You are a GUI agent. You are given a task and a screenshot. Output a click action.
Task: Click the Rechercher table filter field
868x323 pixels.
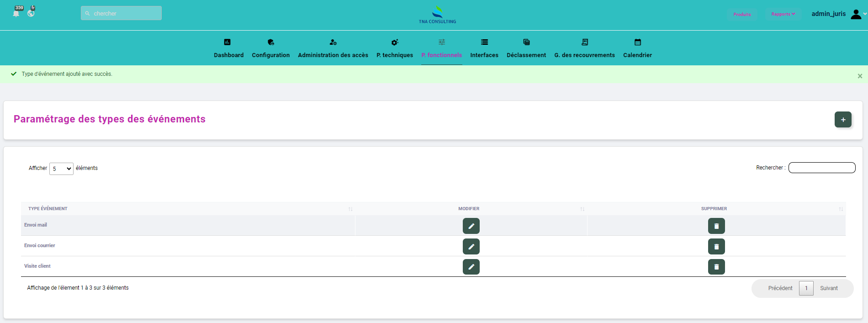click(821, 168)
